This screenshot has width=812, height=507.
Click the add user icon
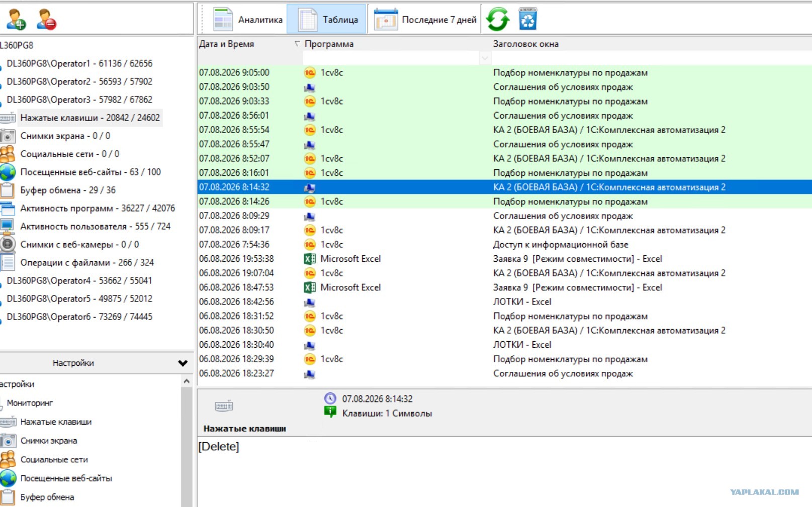coord(16,19)
